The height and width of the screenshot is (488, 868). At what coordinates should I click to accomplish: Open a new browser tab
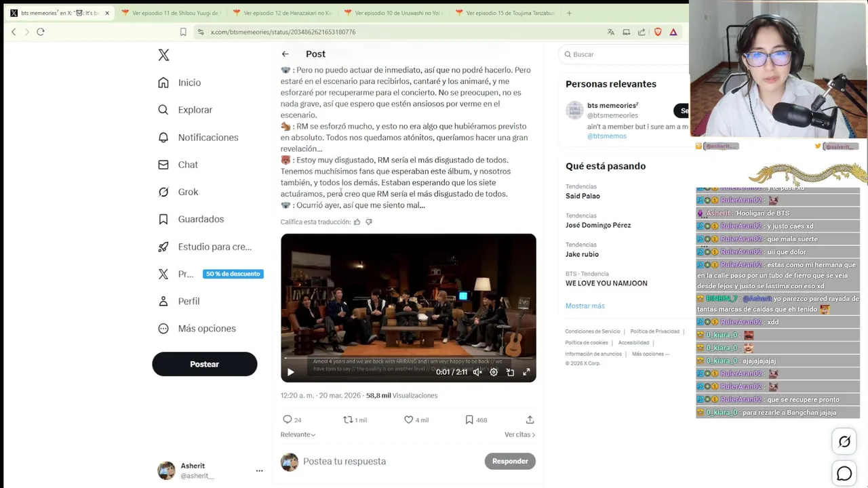pos(569,13)
